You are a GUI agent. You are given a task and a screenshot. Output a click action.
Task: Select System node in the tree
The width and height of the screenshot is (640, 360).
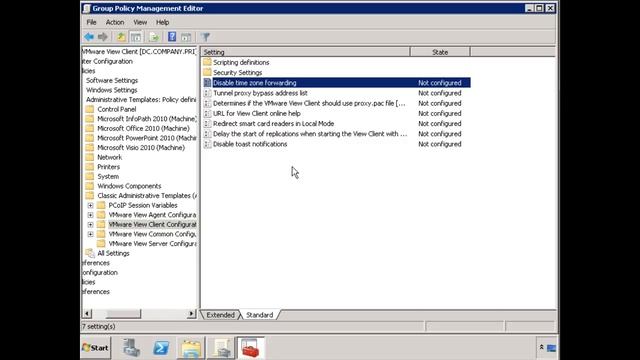tap(108, 176)
